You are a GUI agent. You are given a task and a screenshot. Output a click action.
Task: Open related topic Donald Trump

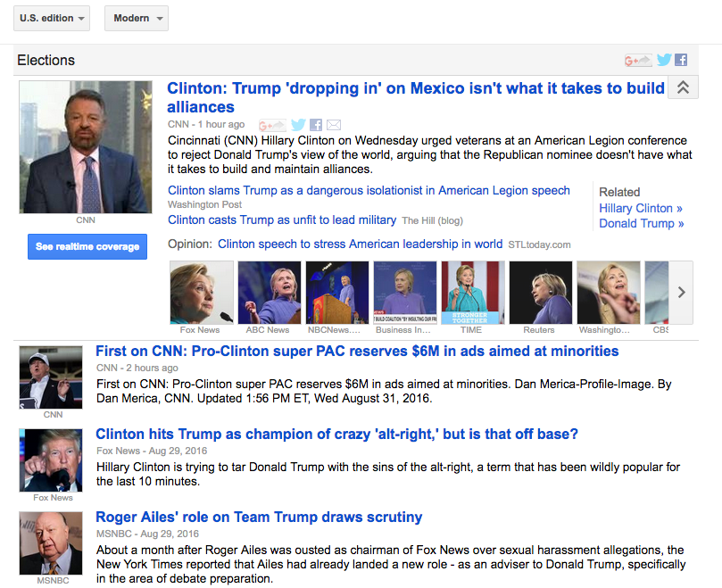point(642,223)
